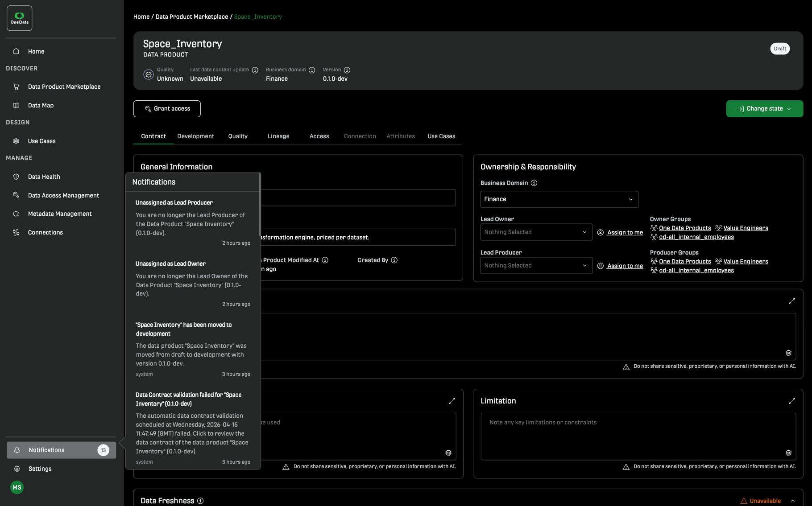Collapse the Data Freshness section
812x506 pixels.
click(793, 501)
